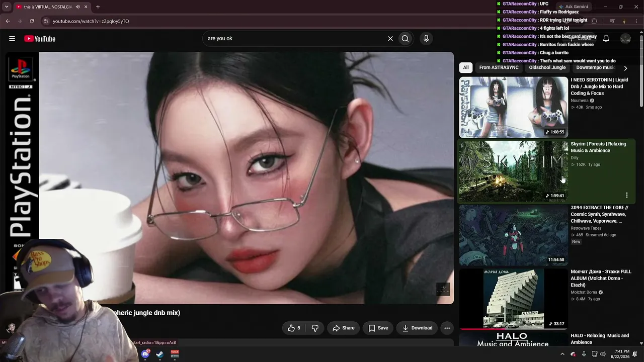644x362 pixels.
Task: Show hidden system tray icons
Action: click(562, 354)
